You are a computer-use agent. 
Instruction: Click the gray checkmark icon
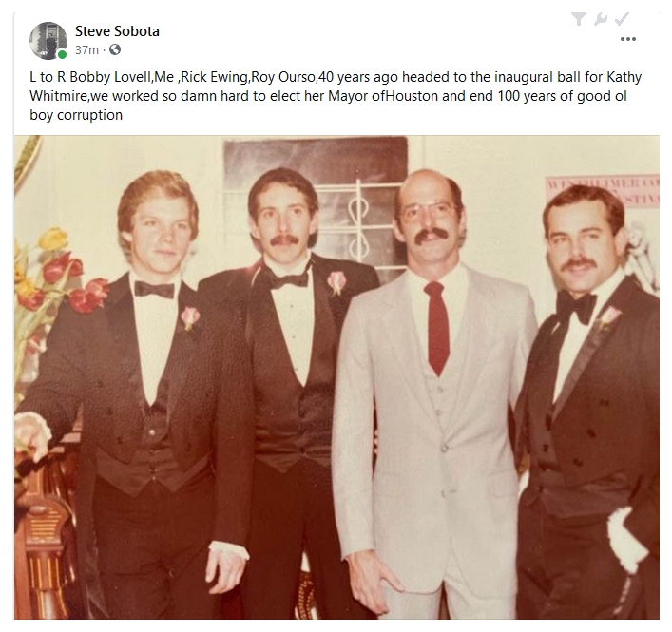[622, 19]
